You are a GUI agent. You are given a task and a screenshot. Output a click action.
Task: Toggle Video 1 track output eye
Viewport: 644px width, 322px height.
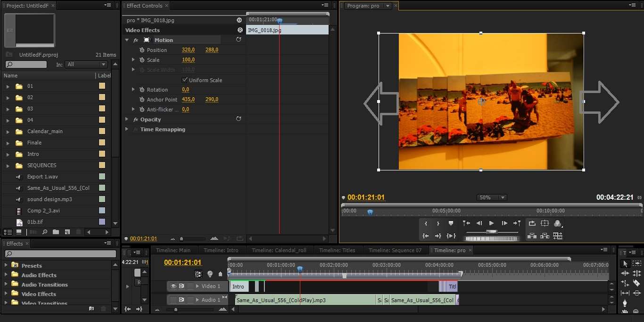(x=173, y=286)
